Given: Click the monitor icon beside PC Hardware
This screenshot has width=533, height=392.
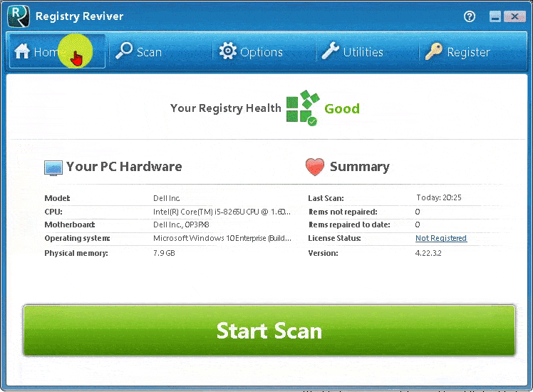Looking at the screenshot, I should click(53, 168).
